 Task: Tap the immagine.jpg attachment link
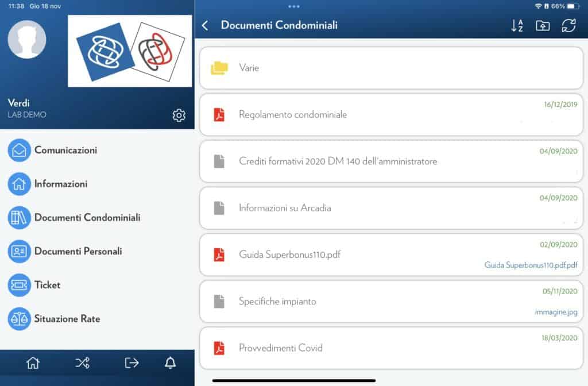pos(556,312)
